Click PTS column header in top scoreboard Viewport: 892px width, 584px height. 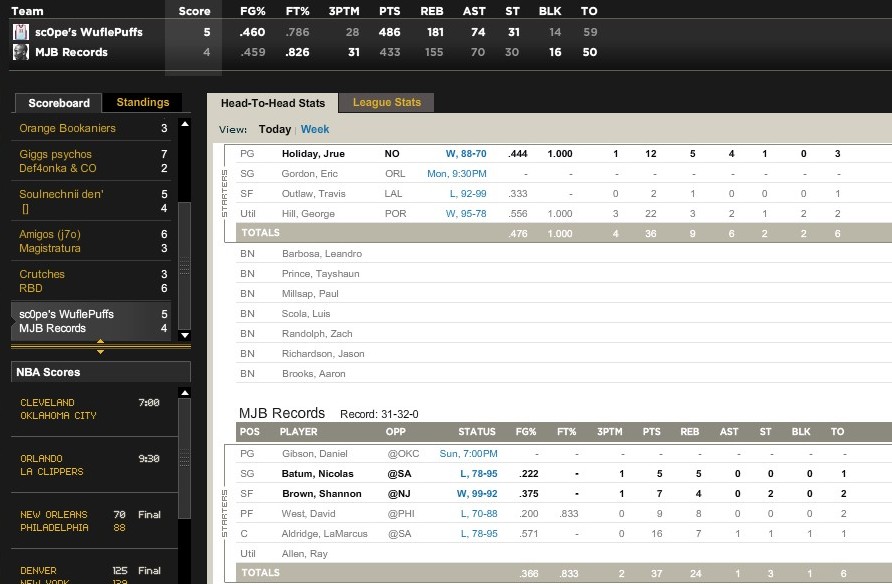tap(390, 11)
